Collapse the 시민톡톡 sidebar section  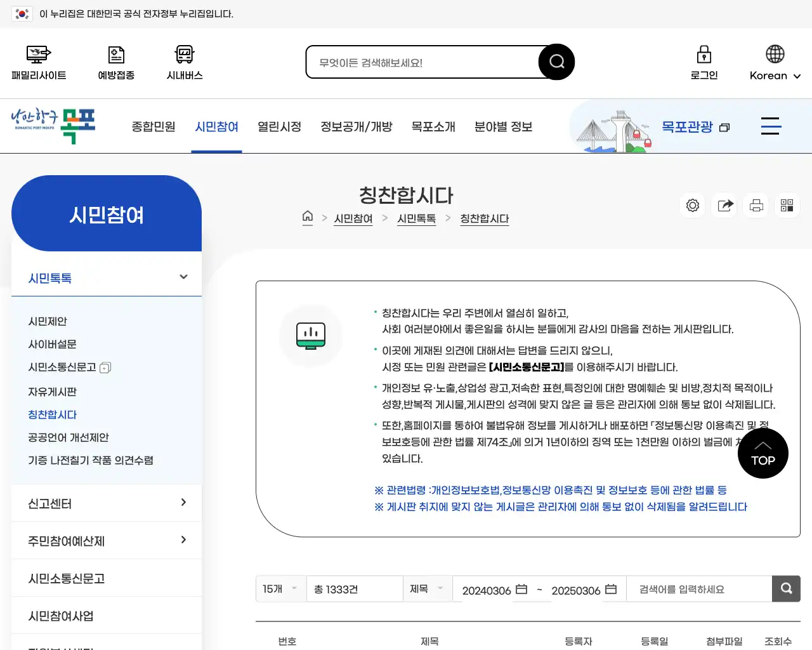click(x=183, y=277)
